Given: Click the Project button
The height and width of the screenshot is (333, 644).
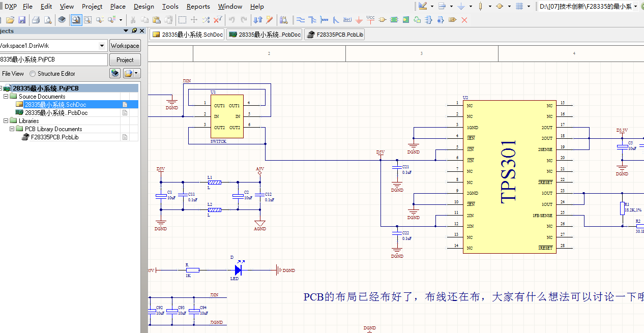Looking at the screenshot, I should 125,59.
